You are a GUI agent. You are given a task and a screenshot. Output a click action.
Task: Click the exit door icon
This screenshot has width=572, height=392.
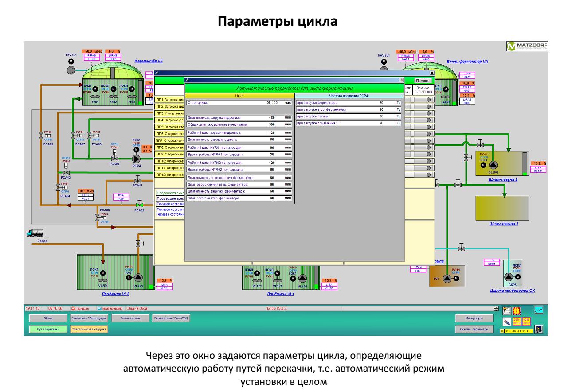539,329
